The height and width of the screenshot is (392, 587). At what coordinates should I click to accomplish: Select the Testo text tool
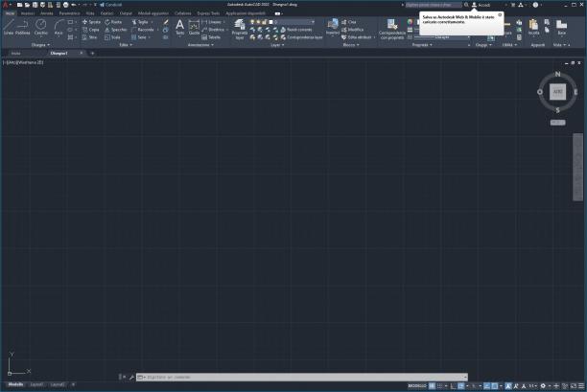pyautogui.click(x=180, y=27)
